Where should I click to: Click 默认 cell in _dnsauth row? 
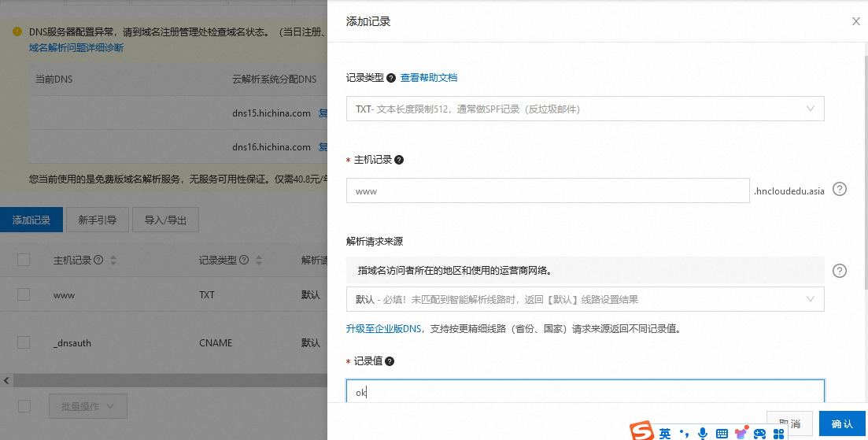click(311, 343)
